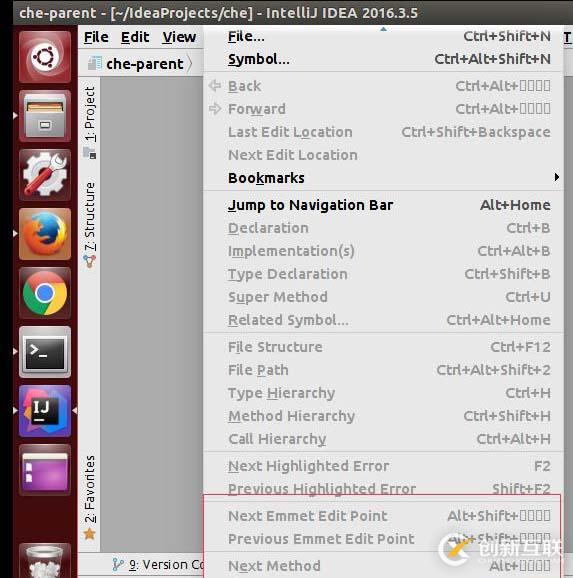Image resolution: width=573 pixels, height=578 pixels.
Task: Select Last Edit Location entry
Action: [383, 132]
